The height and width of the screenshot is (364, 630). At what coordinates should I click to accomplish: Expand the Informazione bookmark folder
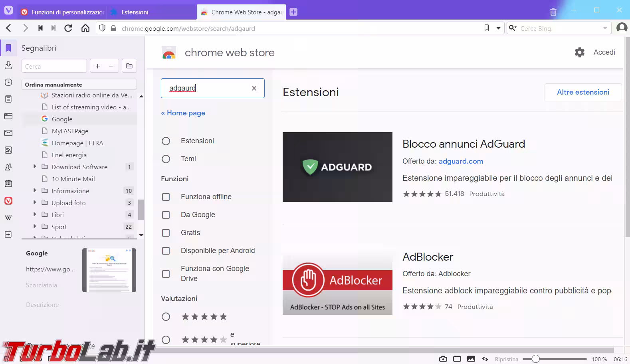point(35,191)
